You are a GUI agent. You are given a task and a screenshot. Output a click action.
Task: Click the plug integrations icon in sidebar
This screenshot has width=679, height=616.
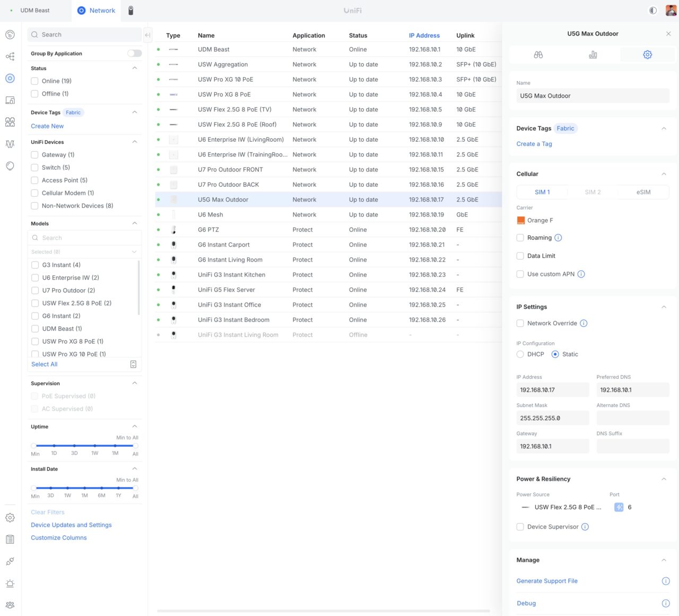(10, 561)
